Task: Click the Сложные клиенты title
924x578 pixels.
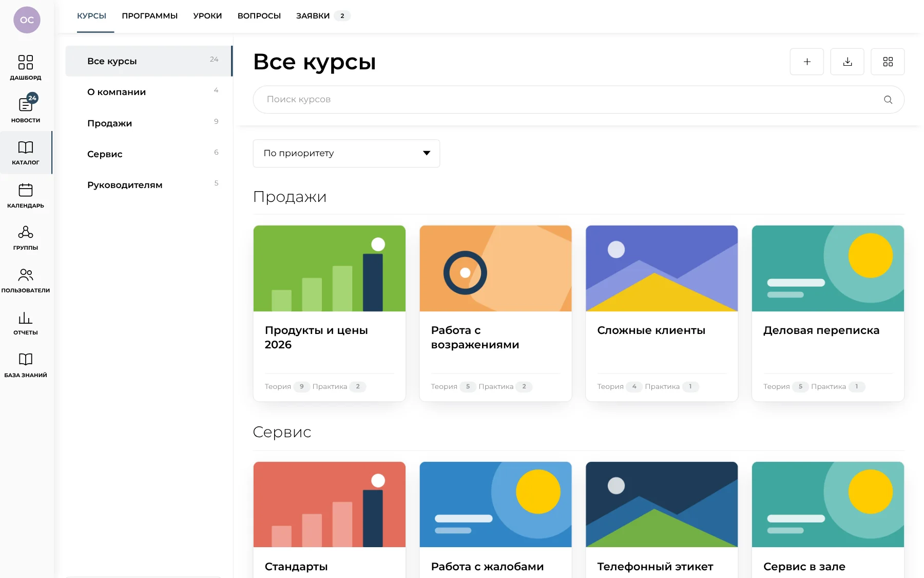Action: pyautogui.click(x=651, y=330)
